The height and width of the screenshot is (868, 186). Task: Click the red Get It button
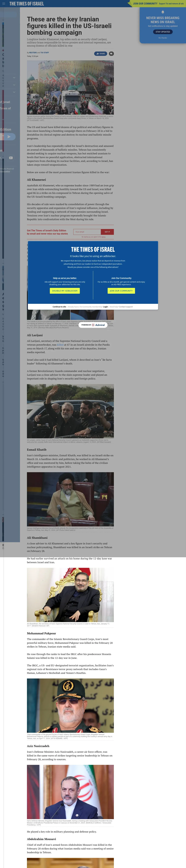coord(107,232)
